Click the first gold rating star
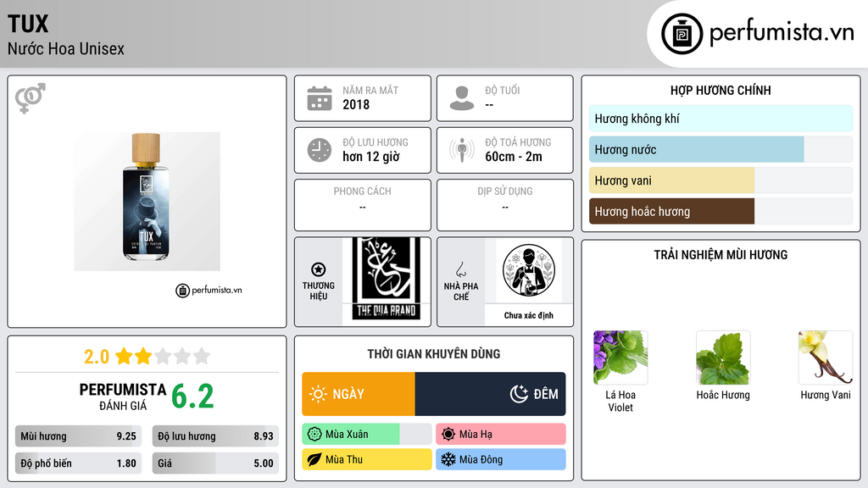This screenshot has height=488, width=868. 124,356
